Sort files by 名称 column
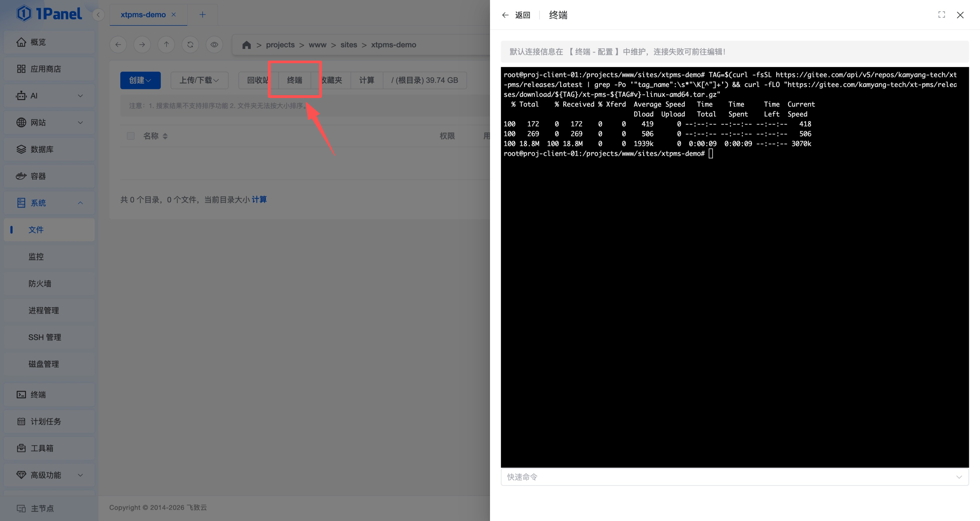Image resolution: width=980 pixels, height=521 pixels. click(155, 136)
